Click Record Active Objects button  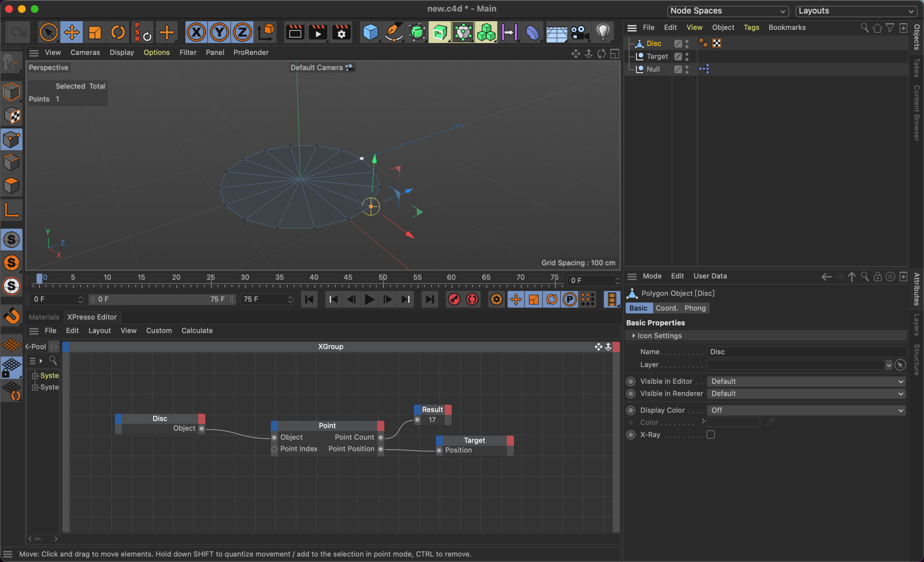(x=454, y=300)
